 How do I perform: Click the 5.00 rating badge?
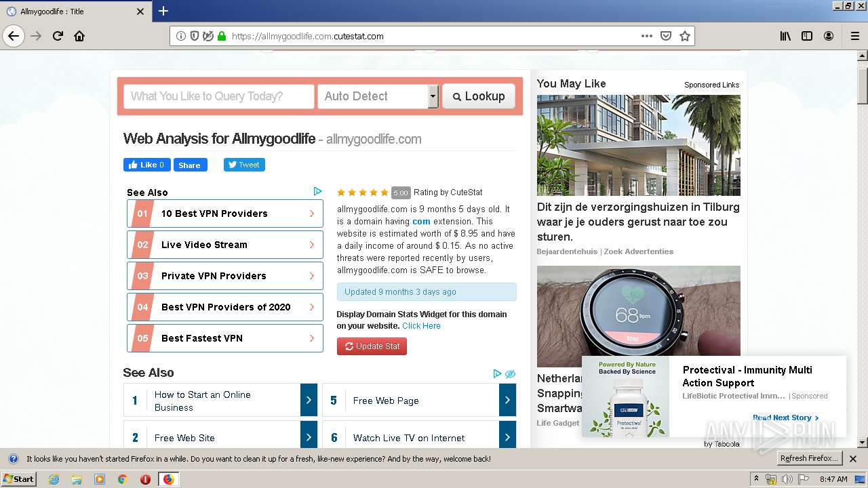[x=401, y=192]
